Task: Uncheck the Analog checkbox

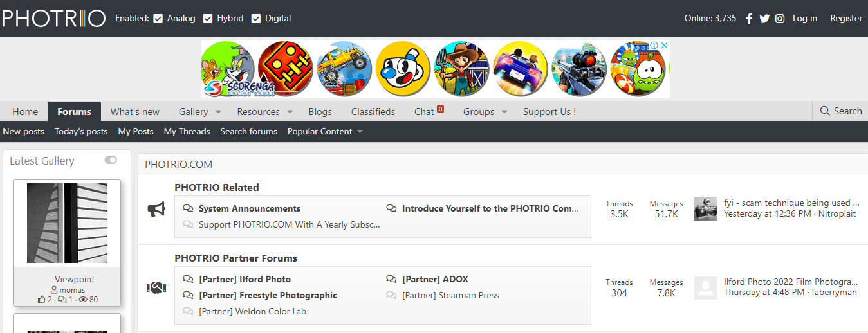Action: 158,19
